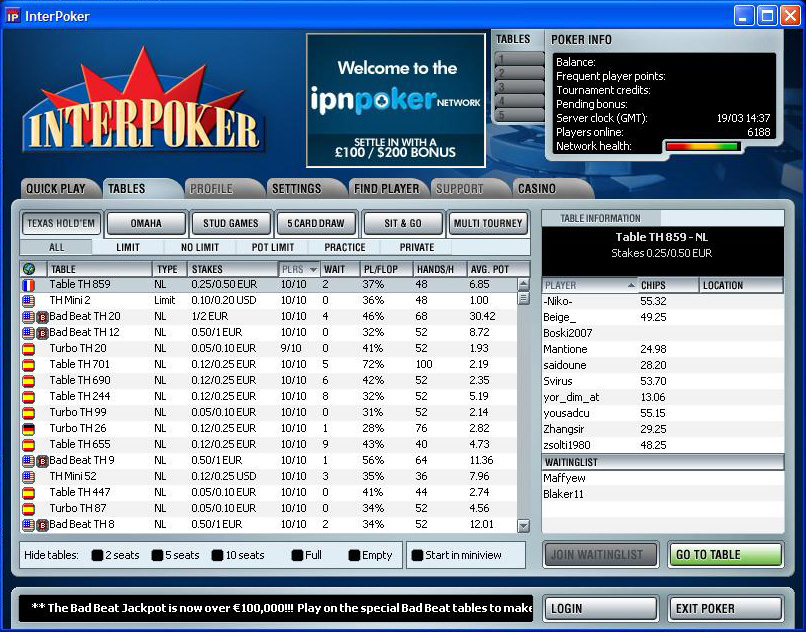Viewport: 806px width, 632px height.
Task: Click the bad beat badge on Bad Beat TH 8
Action: pos(42,525)
